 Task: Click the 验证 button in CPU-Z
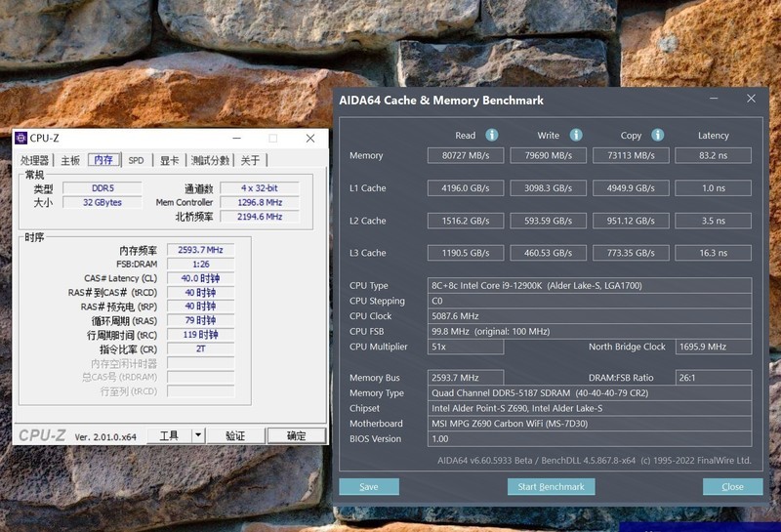235,435
